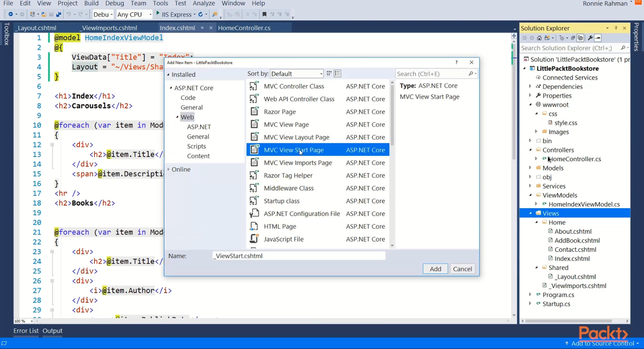The image size is (644, 349).
Task: Click the dialog search magnifier icon
Action: [471, 74]
